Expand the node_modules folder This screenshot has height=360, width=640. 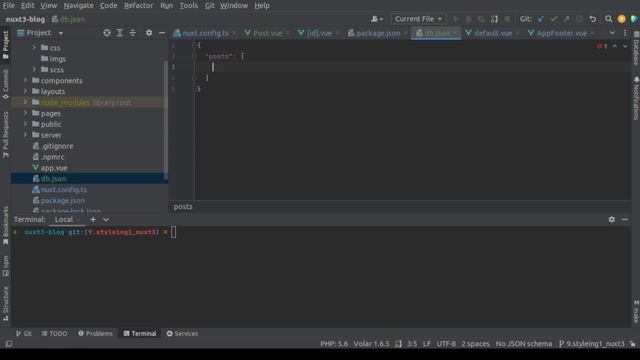click(x=25, y=102)
